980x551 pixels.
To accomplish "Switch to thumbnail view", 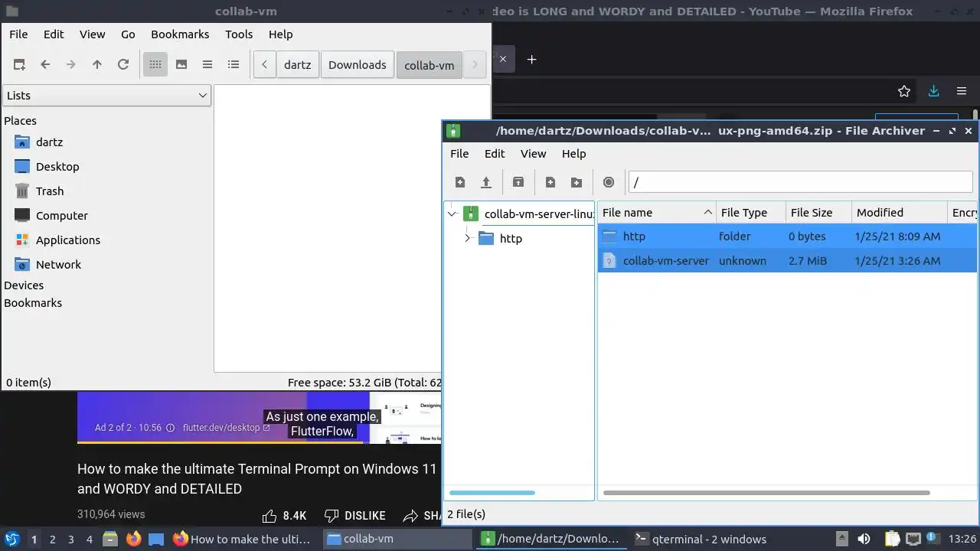I will tap(181, 65).
